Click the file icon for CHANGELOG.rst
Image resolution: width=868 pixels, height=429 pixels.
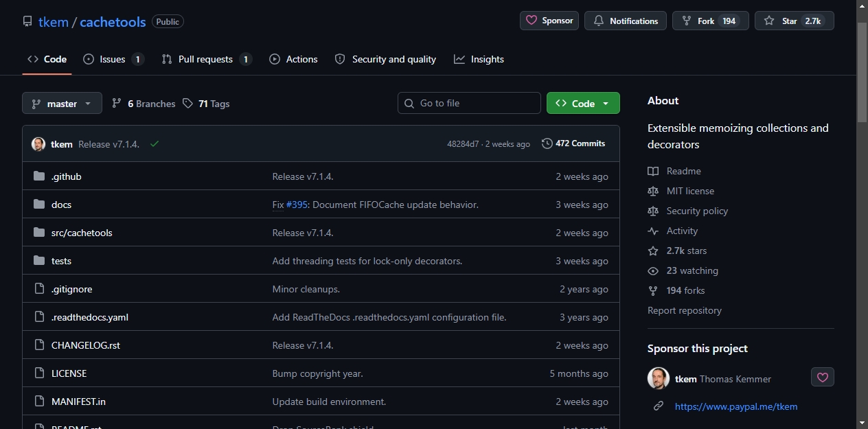39,345
